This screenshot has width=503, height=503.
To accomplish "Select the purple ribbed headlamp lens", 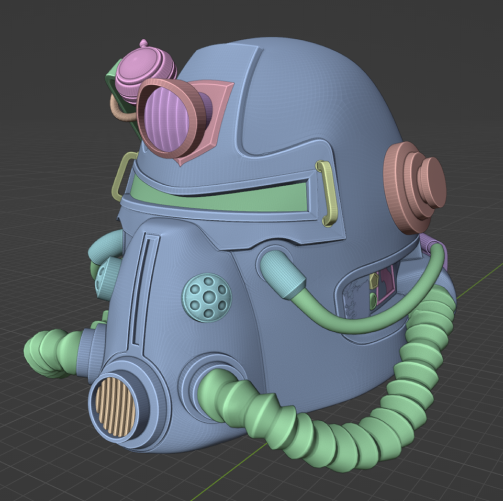I will [168, 119].
